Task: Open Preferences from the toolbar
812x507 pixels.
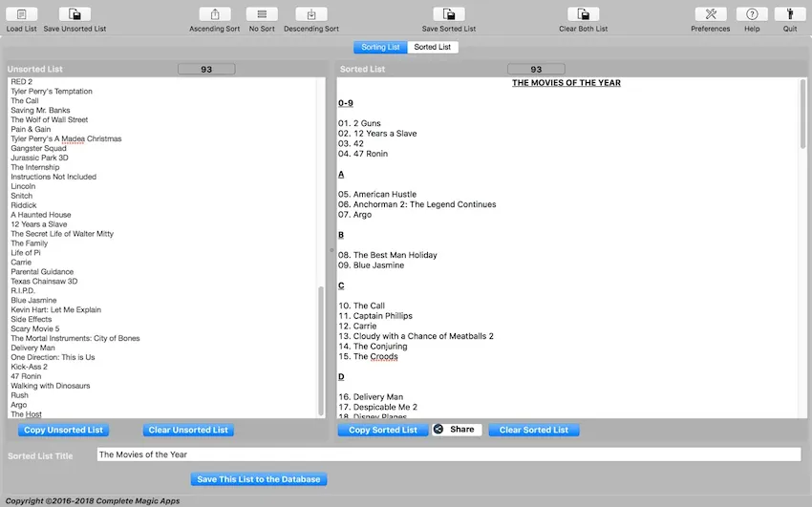Action: (x=711, y=14)
